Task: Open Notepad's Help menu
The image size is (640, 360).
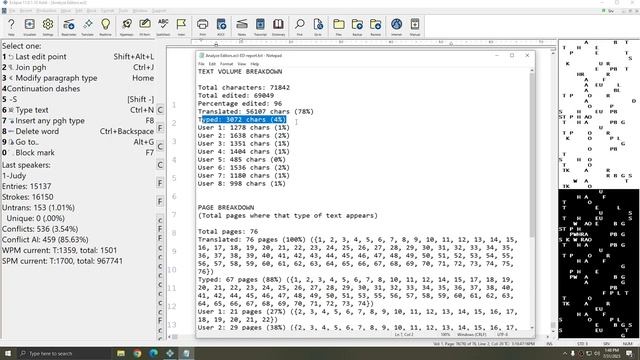Action: click(255, 64)
